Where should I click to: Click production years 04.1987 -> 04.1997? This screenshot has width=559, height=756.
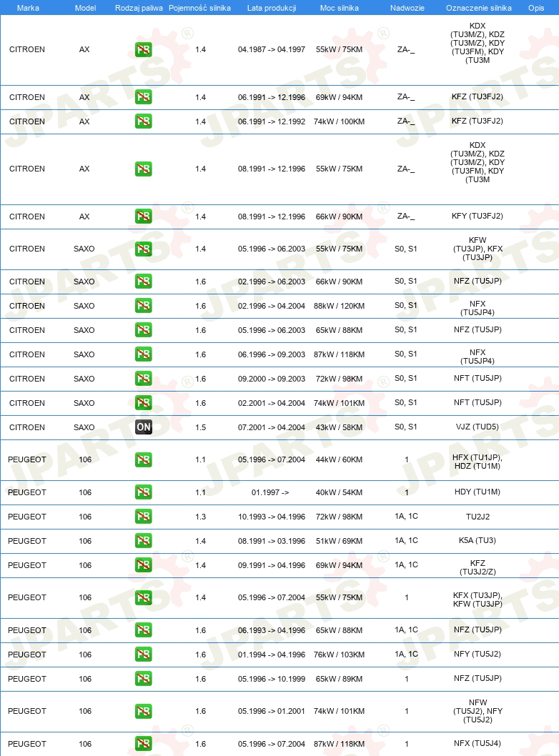pos(272,49)
